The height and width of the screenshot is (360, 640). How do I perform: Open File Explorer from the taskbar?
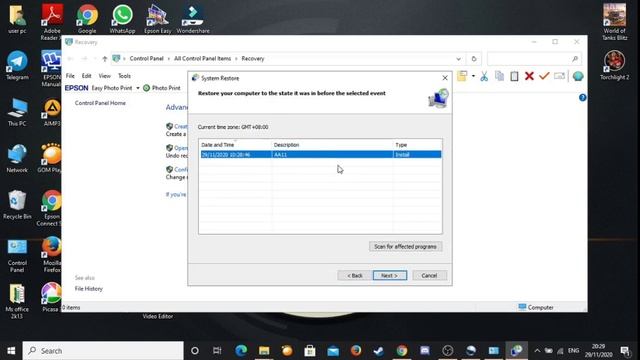tap(264, 351)
